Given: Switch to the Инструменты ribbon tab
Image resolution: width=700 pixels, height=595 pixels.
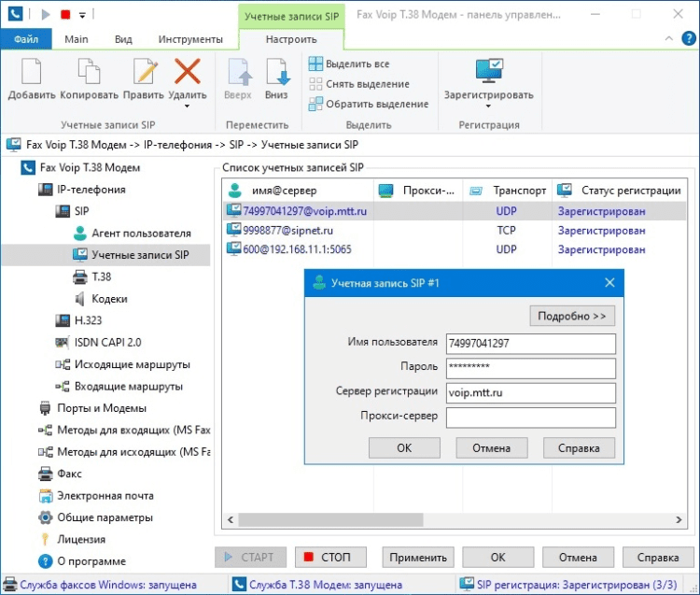Looking at the screenshot, I should point(190,39).
